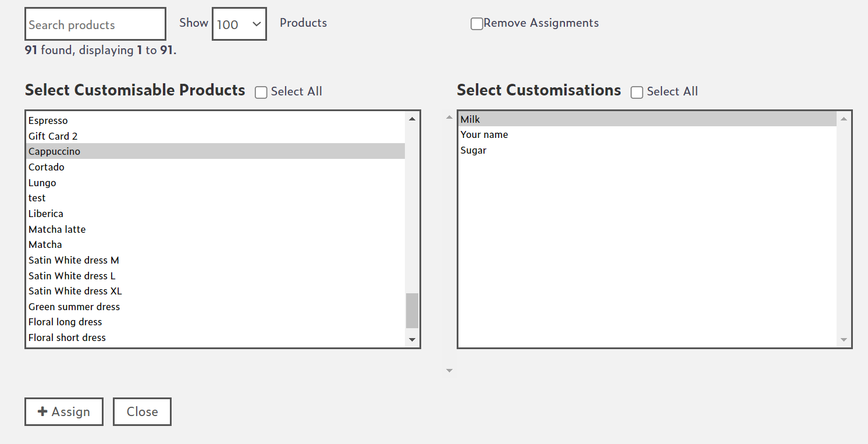Open the Show 100 products dropdown
Image resolution: width=868 pixels, height=444 pixels.
pyautogui.click(x=239, y=24)
